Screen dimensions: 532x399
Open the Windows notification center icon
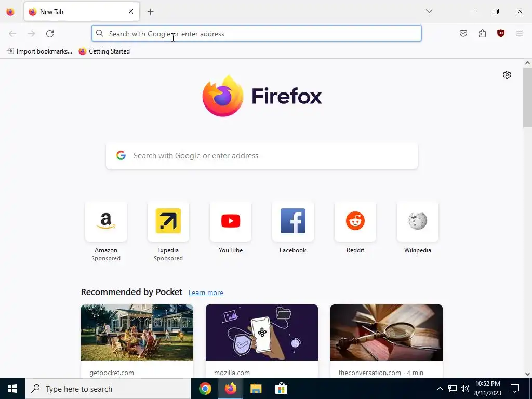(x=515, y=389)
